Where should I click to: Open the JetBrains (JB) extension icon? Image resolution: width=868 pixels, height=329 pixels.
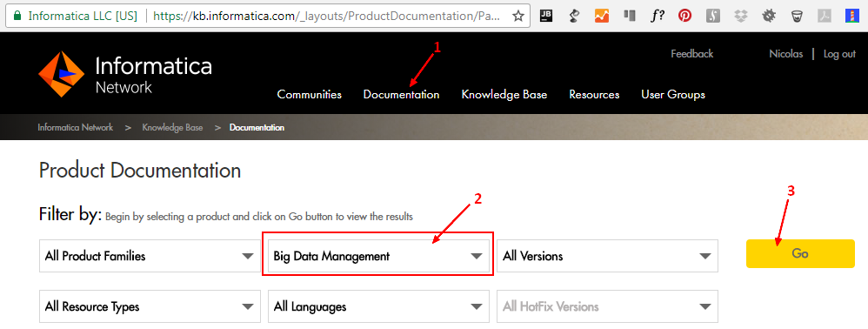(x=546, y=16)
